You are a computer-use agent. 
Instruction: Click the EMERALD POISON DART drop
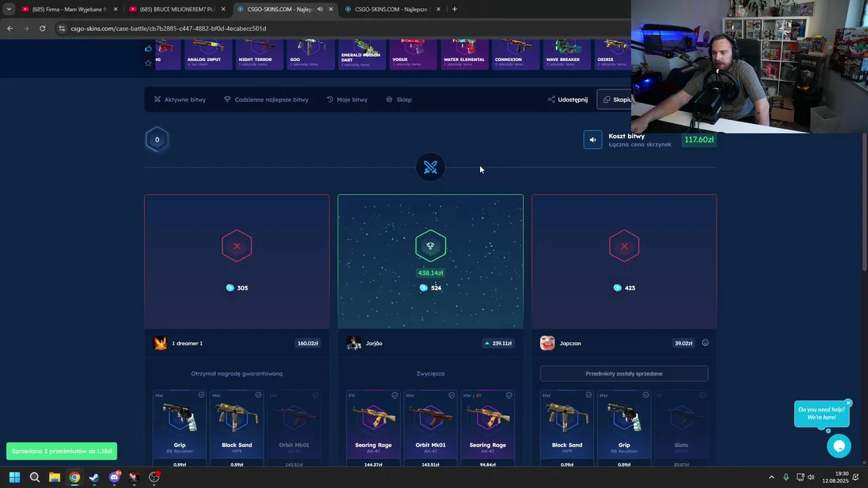click(x=361, y=54)
